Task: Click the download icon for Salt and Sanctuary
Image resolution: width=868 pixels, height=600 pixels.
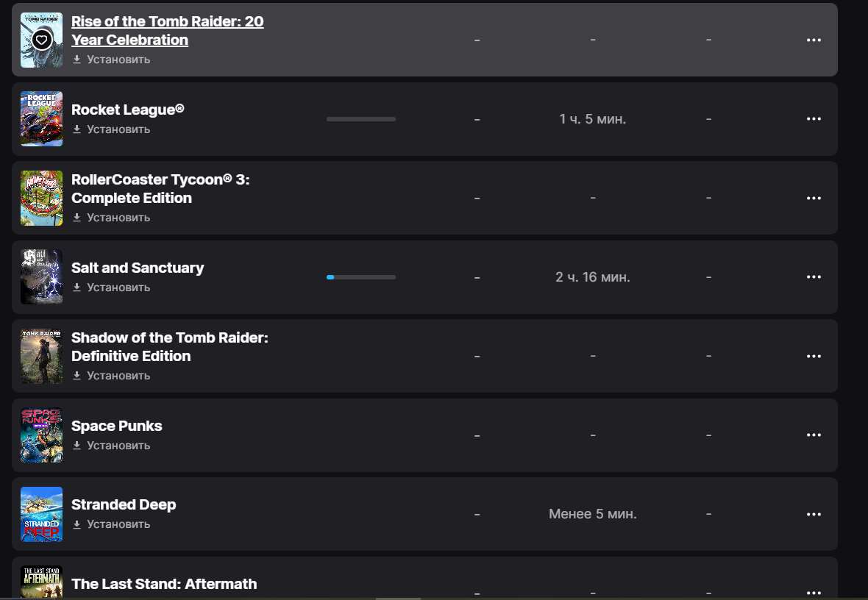Action: point(77,287)
